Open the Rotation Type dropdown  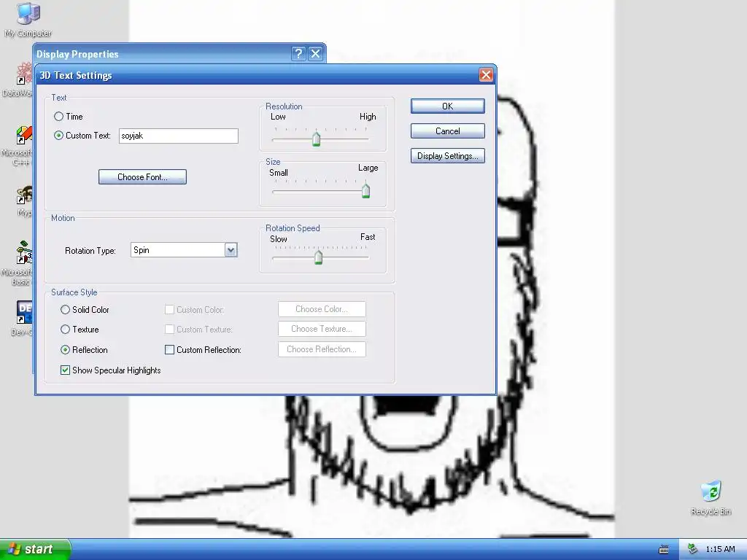coord(231,250)
